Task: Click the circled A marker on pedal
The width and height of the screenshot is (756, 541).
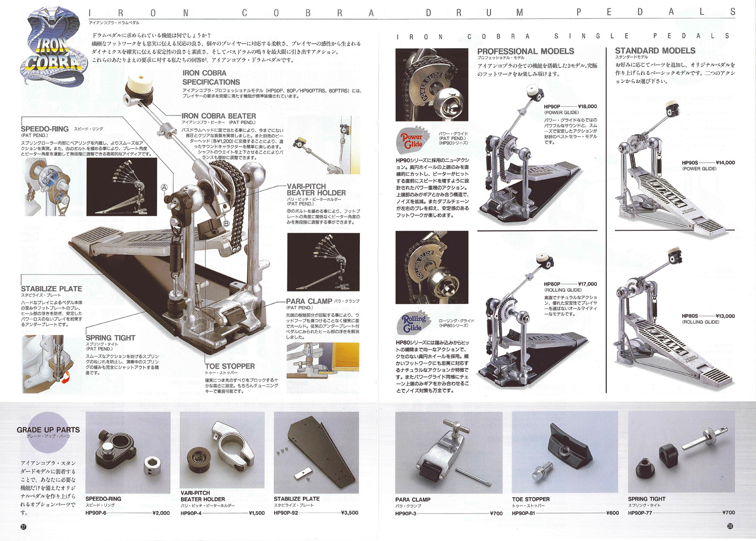Action: tap(164, 187)
